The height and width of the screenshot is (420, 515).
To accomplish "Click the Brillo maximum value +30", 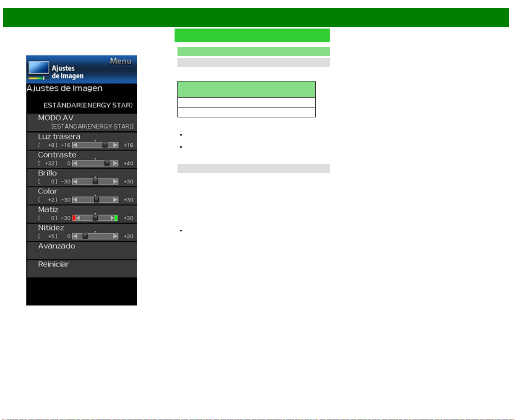I will pyautogui.click(x=129, y=181).
